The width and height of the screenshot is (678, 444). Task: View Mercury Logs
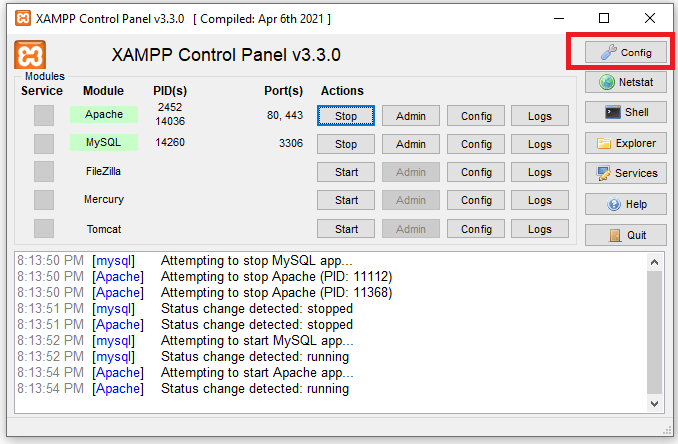coord(540,200)
